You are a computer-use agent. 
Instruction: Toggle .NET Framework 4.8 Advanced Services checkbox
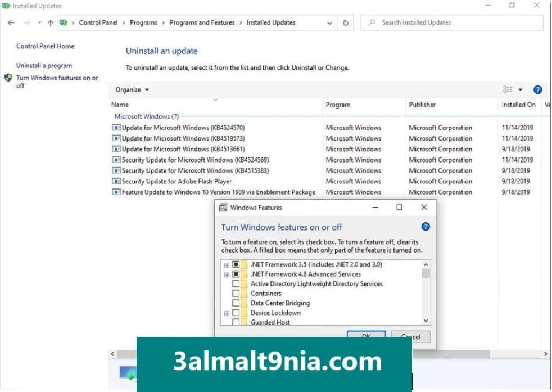[x=236, y=274]
